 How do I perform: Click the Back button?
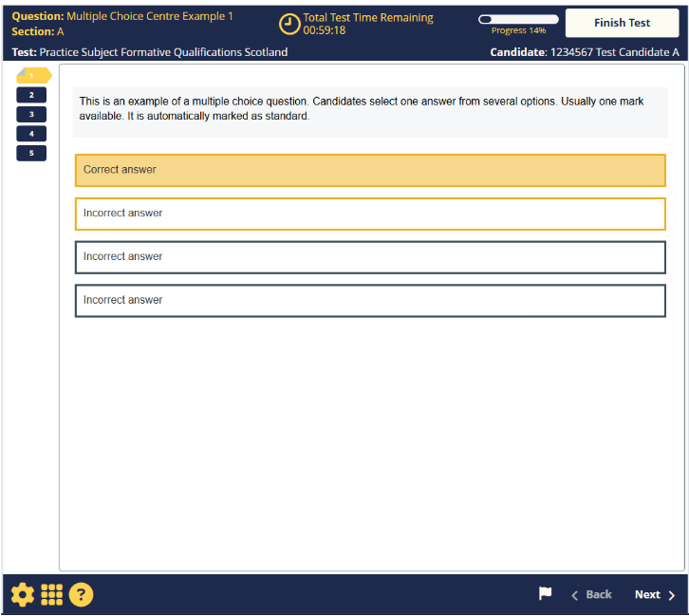click(592, 595)
